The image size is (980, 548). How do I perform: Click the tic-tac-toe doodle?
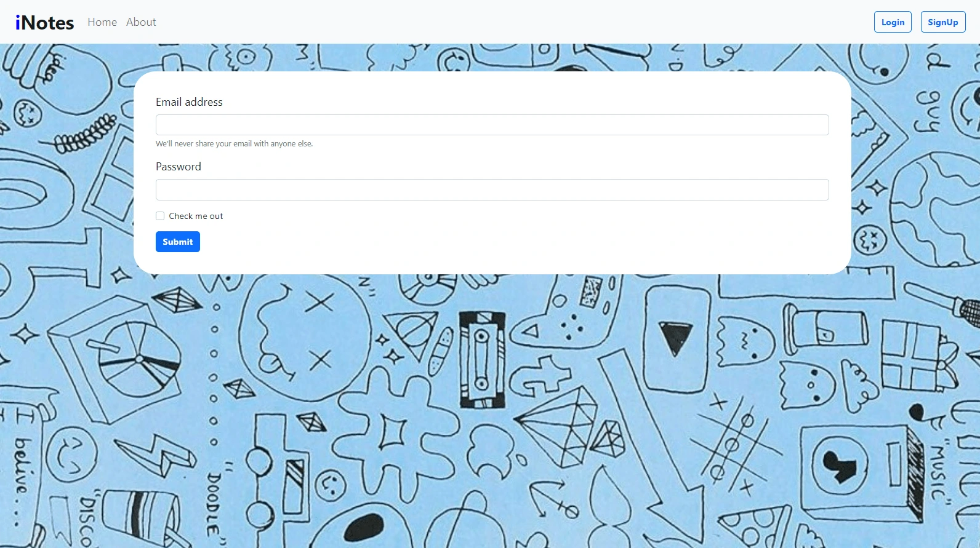pyautogui.click(x=733, y=444)
